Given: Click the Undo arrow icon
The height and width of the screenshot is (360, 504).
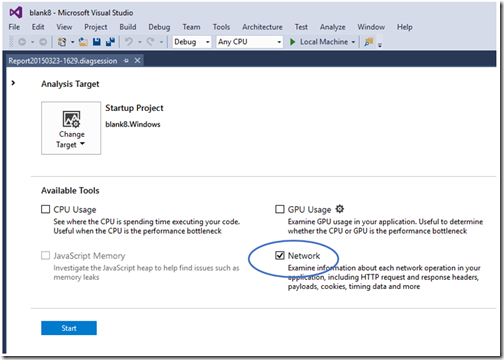Looking at the screenshot, I should tap(129, 42).
